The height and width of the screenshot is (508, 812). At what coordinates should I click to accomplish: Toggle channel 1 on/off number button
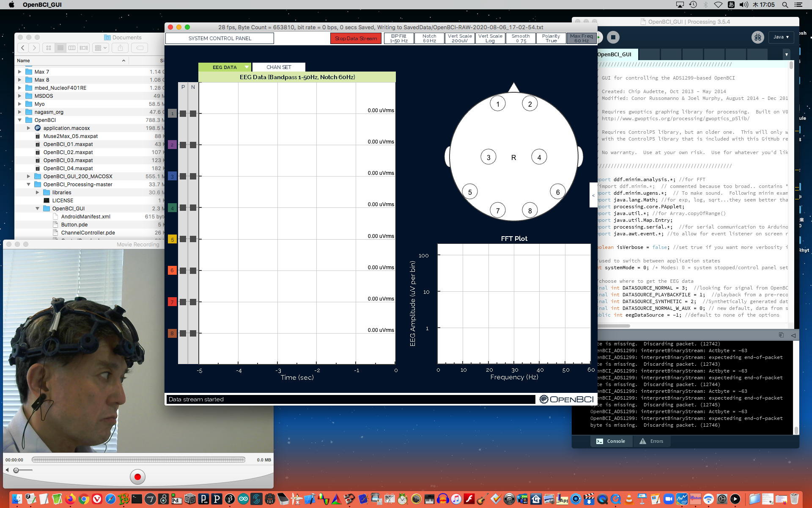coord(172,113)
